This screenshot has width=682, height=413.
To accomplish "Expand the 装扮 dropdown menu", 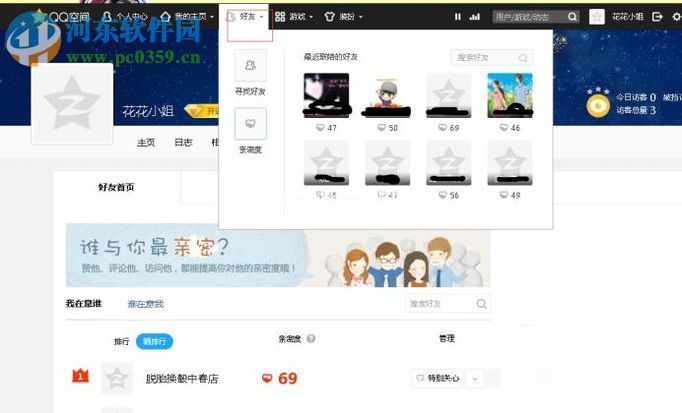I will pyautogui.click(x=343, y=17).
